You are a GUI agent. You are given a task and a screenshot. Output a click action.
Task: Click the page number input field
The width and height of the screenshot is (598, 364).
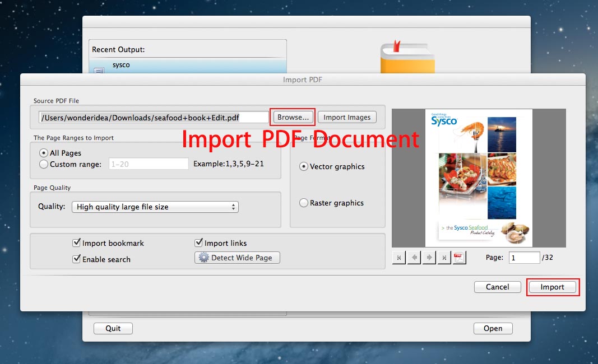[523, 258]
